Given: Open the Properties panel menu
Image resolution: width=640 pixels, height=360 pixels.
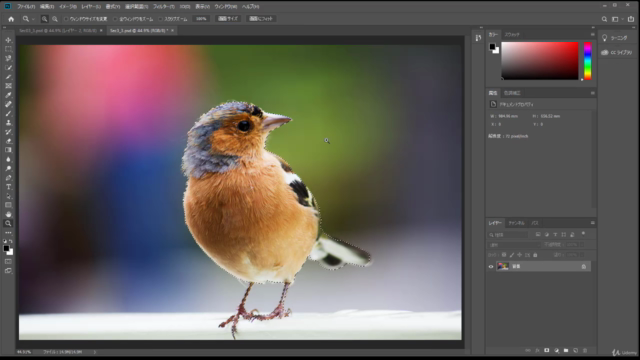Looking at the screenshot, I should [592, 93].
